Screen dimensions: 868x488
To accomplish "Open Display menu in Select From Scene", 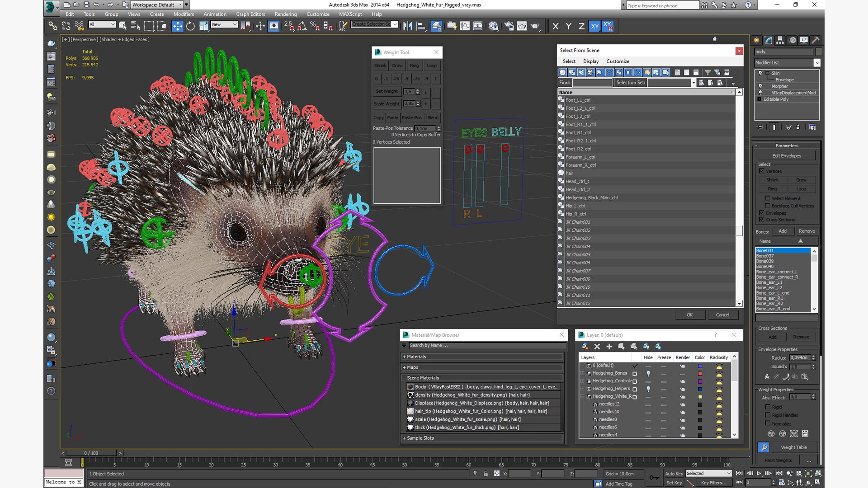I will pos(590,61).
